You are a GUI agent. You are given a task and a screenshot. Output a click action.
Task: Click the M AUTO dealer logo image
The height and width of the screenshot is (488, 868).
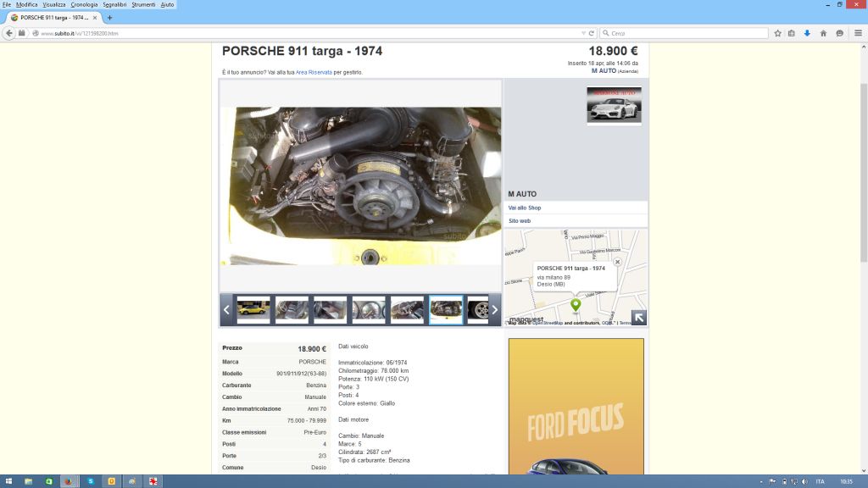tap(614, 105)
